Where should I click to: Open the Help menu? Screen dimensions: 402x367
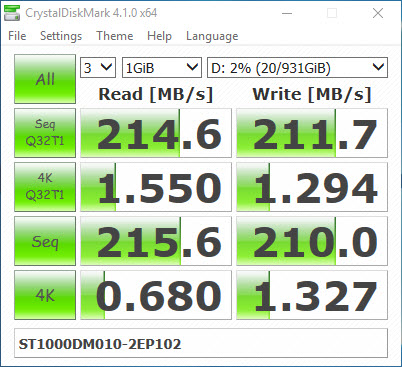[159, 36]
